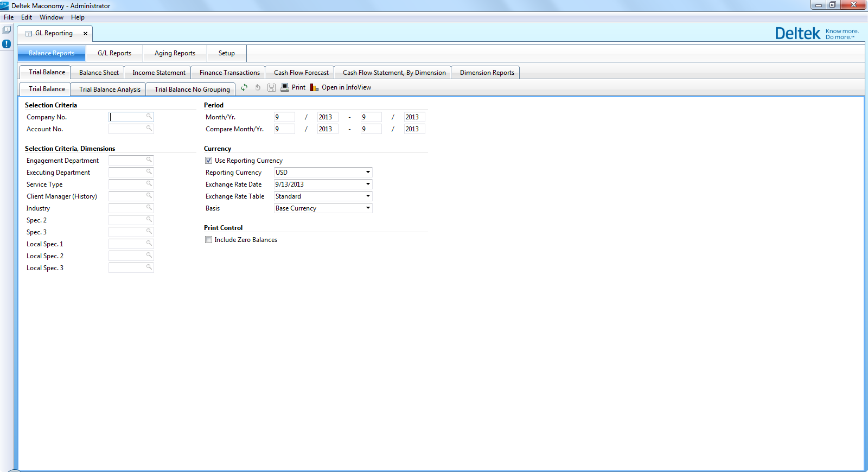Expand the Reporting Currency dropdown
Viewport: 868px width, 472px height.
point(368,173)
